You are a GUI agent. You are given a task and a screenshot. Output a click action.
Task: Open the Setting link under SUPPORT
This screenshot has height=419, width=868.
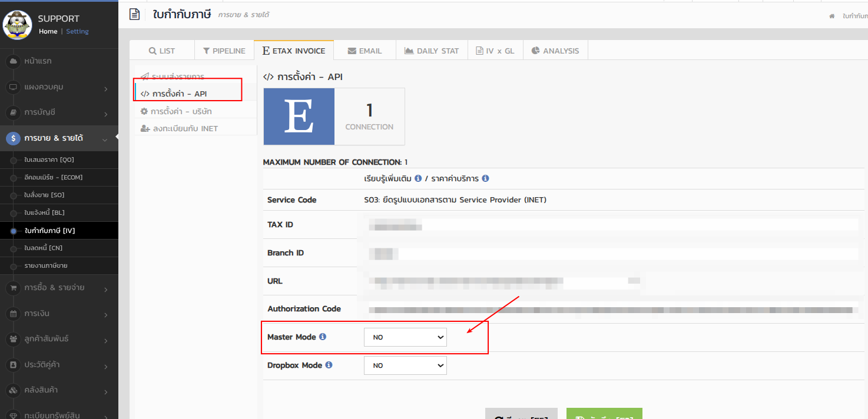coord(77,32)
